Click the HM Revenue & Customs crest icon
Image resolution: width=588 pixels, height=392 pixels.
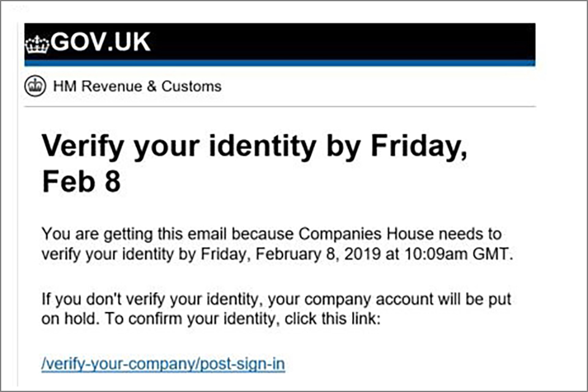tap(36, 86)
